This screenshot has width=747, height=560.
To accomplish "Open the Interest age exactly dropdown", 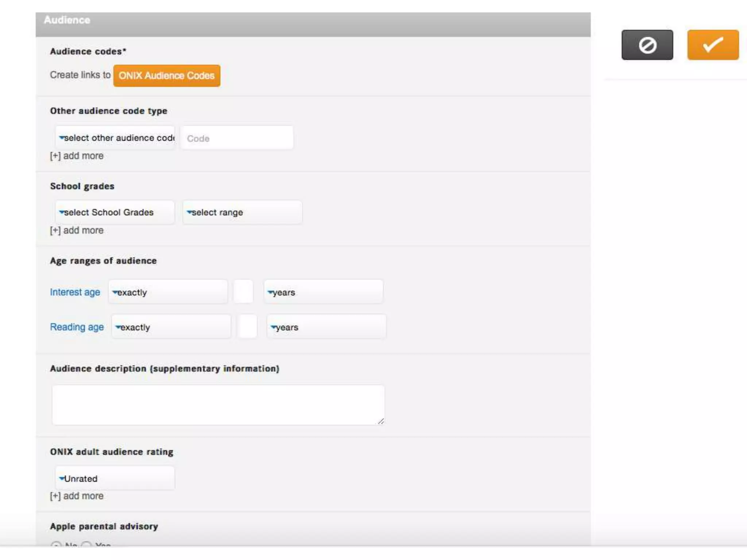I will click(x=168, y=292).
